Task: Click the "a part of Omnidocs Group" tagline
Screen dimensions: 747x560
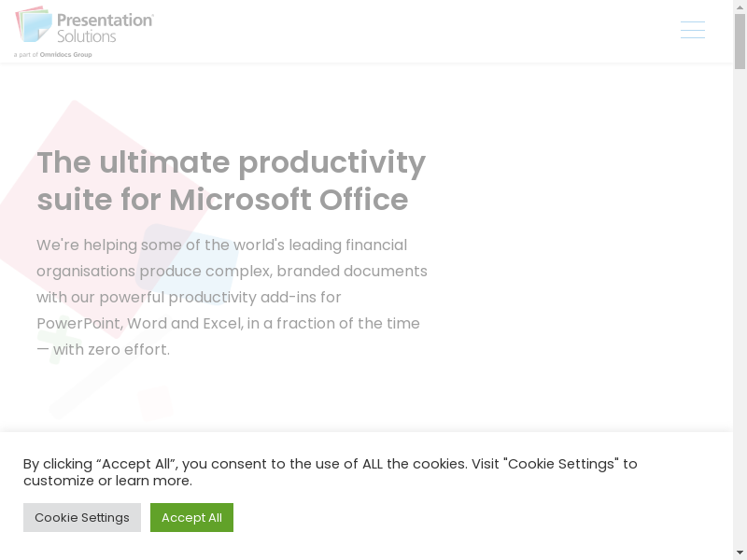Action: coord(53,55)
